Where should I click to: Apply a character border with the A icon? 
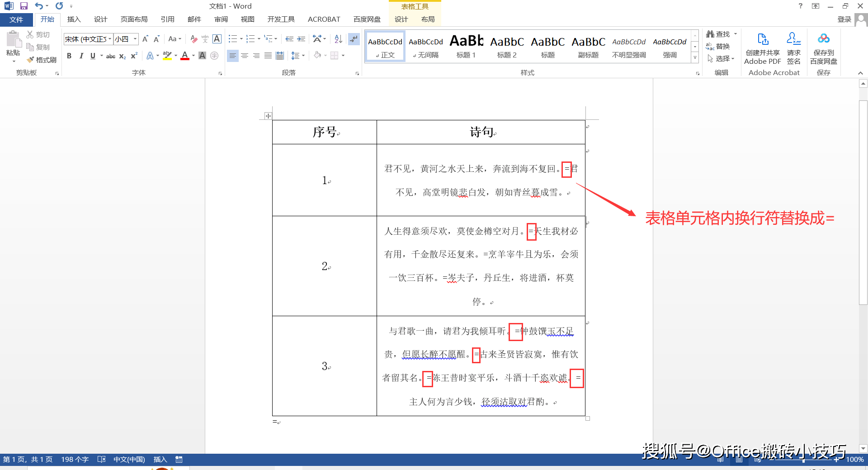click(x=217, y=39)
